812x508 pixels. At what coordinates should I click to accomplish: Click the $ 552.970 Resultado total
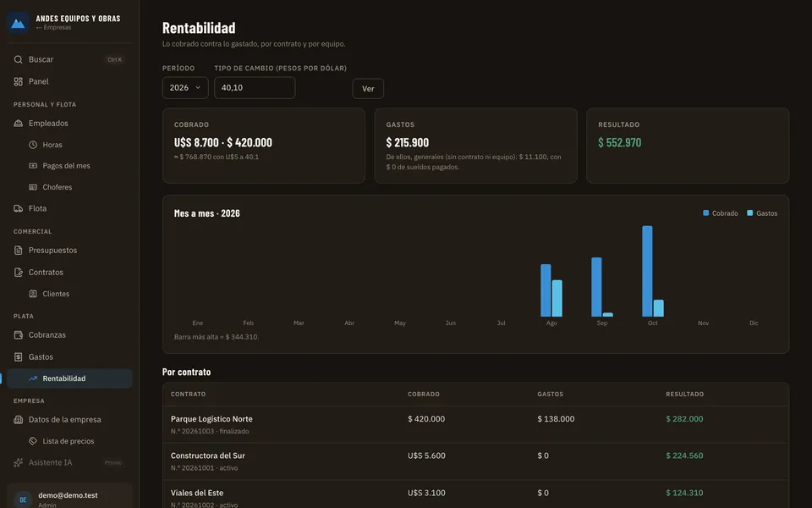pyautogui.click(x=619, y=142)
